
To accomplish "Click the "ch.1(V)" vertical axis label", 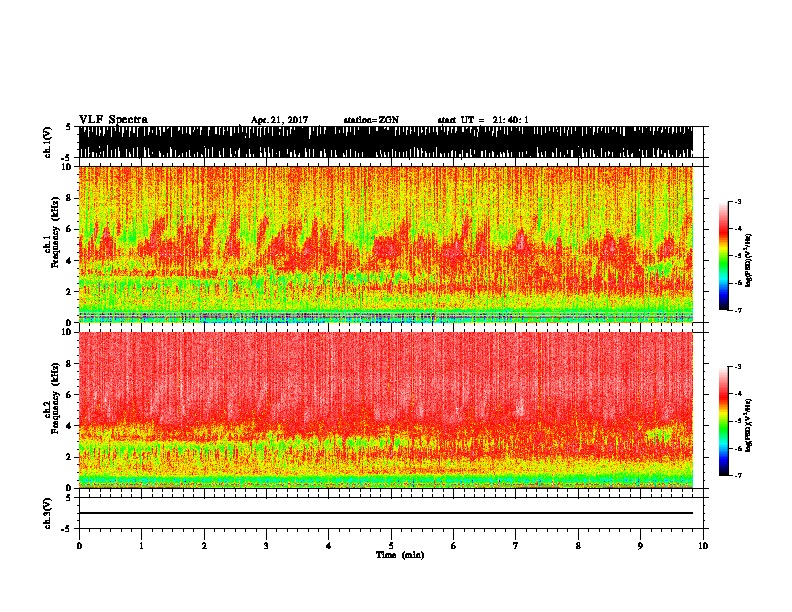I will 47,142.
